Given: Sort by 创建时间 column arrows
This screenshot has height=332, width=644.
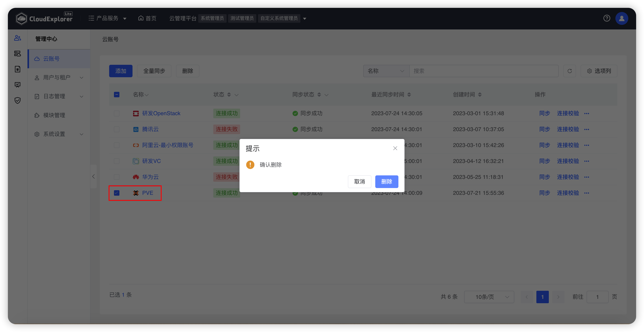Looking at the screenshot, I should coord(479,95).
